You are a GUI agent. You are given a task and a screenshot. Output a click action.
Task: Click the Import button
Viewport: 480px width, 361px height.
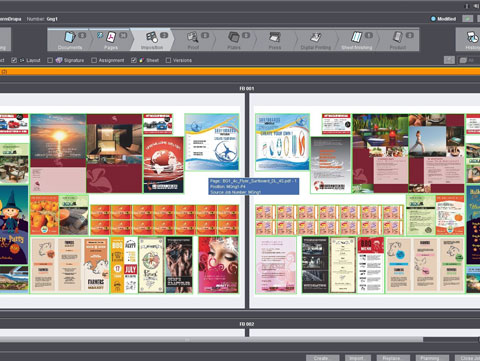tap(357, 358)
